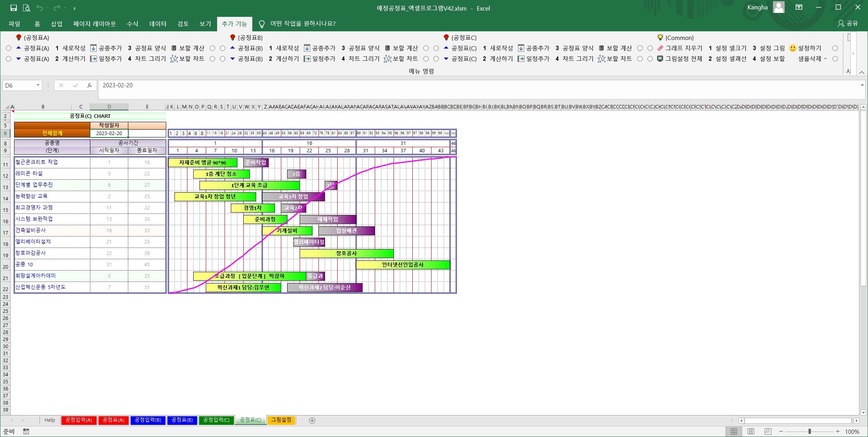Click 그림설정 전체 monitor icon
The image size is (868, 437).
[x=660, y=59]
